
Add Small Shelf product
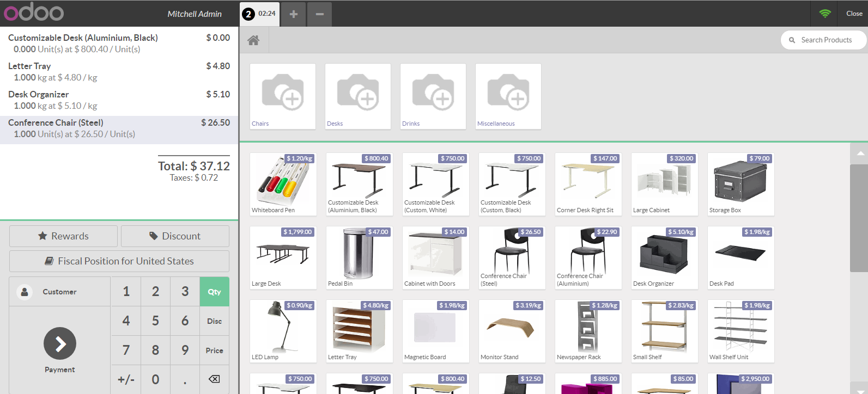pyautogui.click(x=664, y=331)
